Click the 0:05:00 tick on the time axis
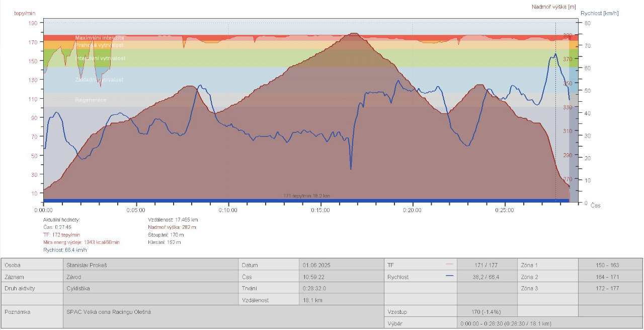Image resolution: width=644 pixels, height=330 pixels. pyautogui.click(x=136, y=210)
